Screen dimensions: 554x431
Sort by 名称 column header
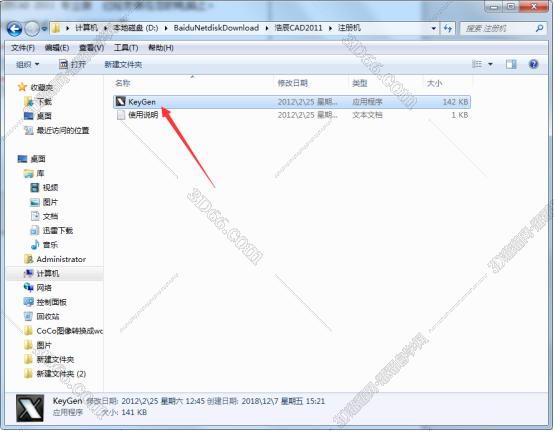pyautogui.click(x=123, y=83)
